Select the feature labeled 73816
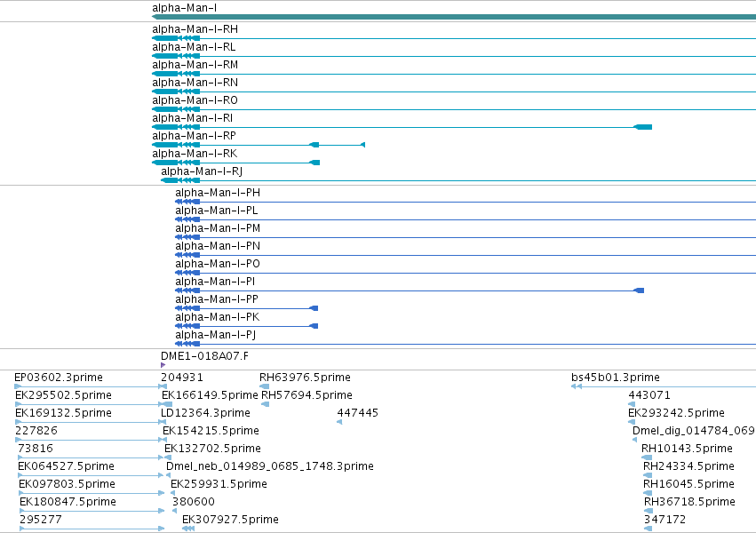This screenshot has width=756, height=533. pyautogui.click(x=36, y=449)
